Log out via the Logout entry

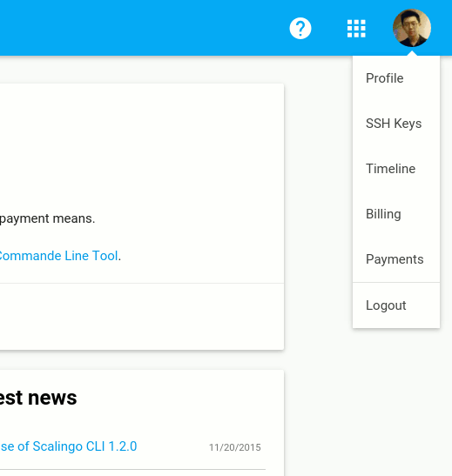(396, 305)
